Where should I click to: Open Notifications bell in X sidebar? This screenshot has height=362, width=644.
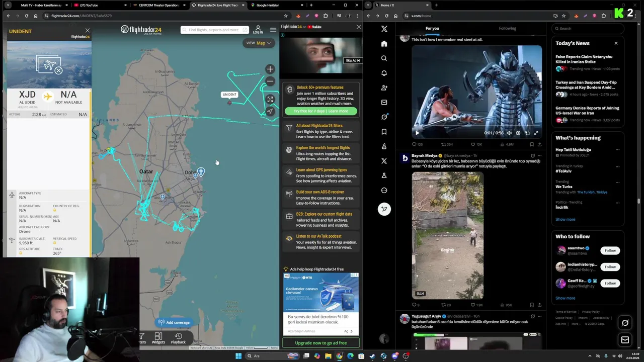point(384,73)
